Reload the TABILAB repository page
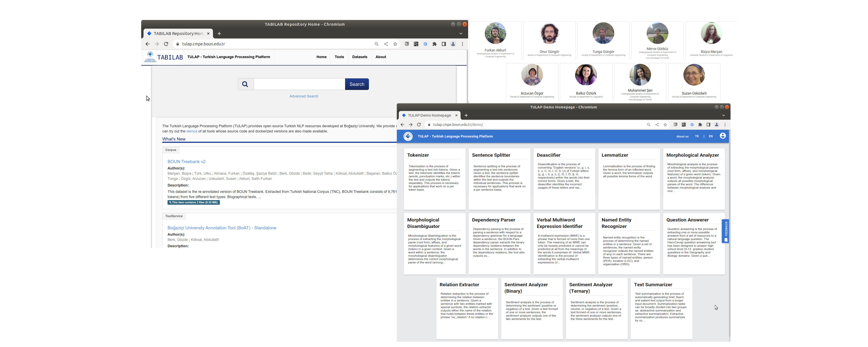Screen dimensions: 868x347 coord(166,44)
